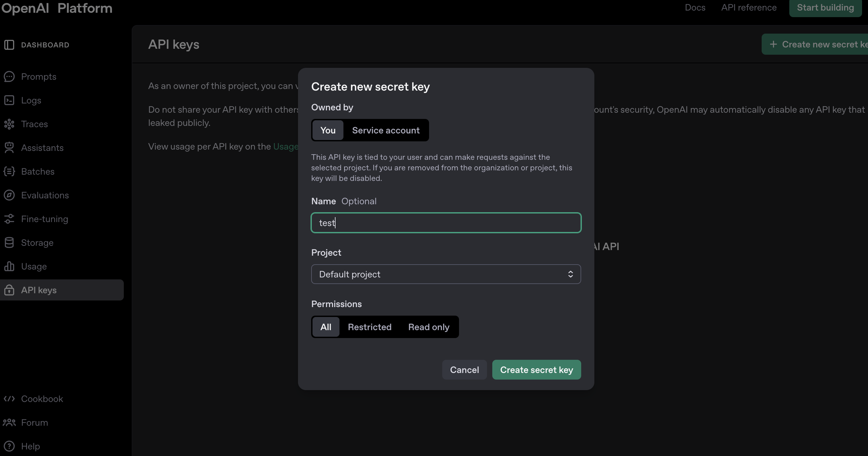Click the Evaluations compass icon
The width and height of the screenshot is (868, 456).
pyautogui.click(x=9, y=195)
